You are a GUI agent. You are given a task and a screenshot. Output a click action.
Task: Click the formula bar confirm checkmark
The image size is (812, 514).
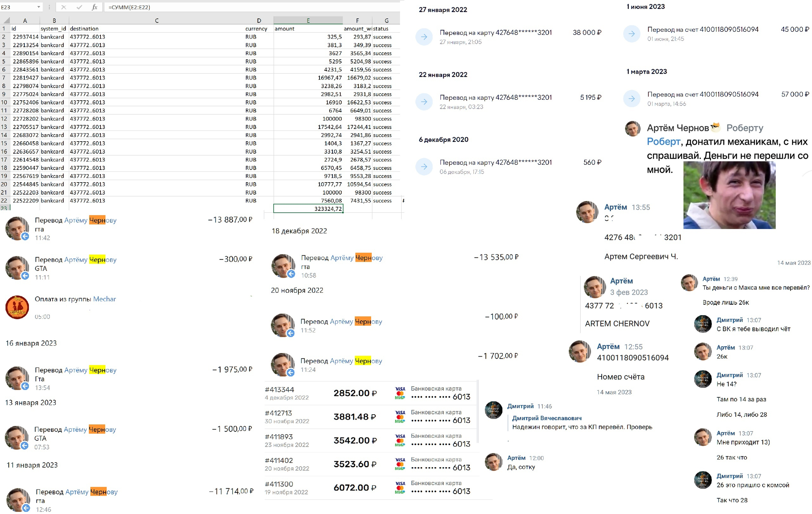(79, 7)
